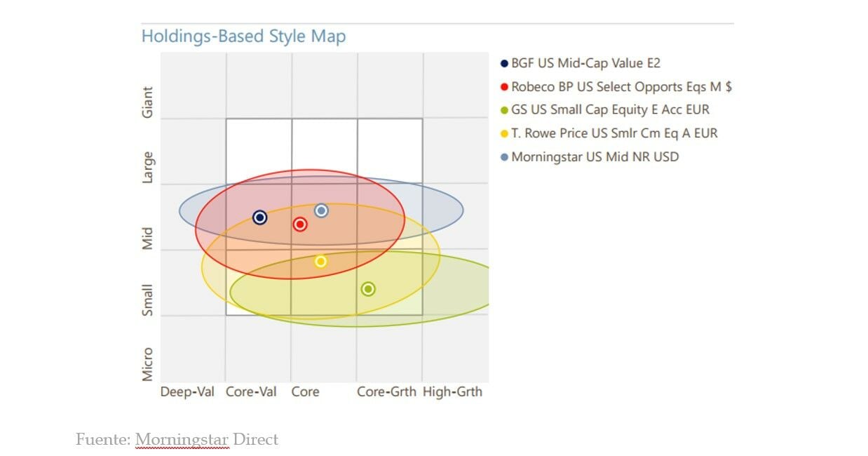Click the "Core-Grth" axis label

[x=386, y=392]
